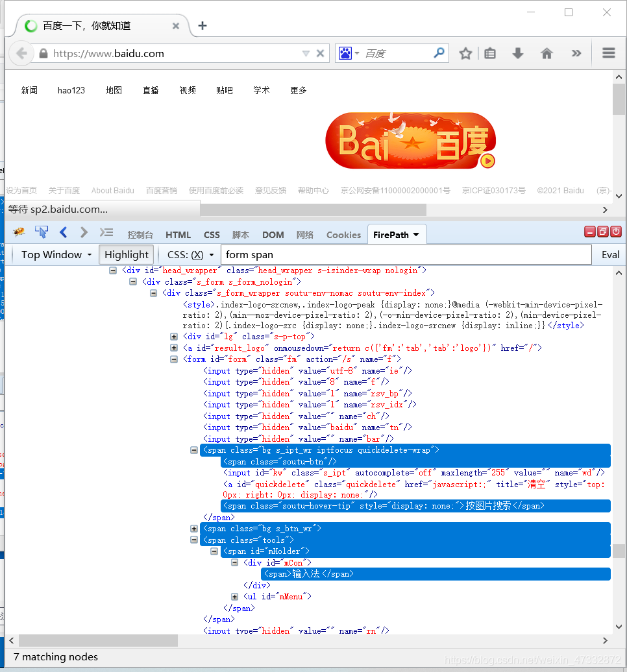Collapse the form id="form" node

[174, 359]
